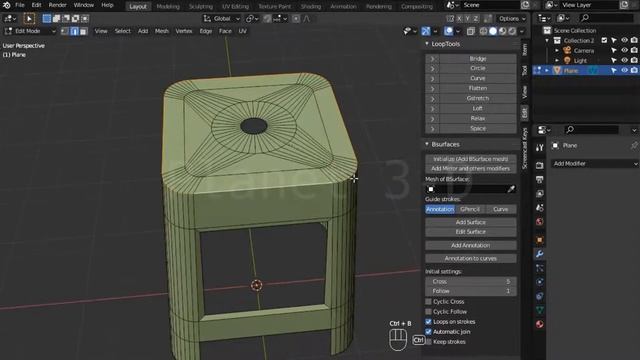Open World properties tab icon
The image size is (640, 360).
540,222
